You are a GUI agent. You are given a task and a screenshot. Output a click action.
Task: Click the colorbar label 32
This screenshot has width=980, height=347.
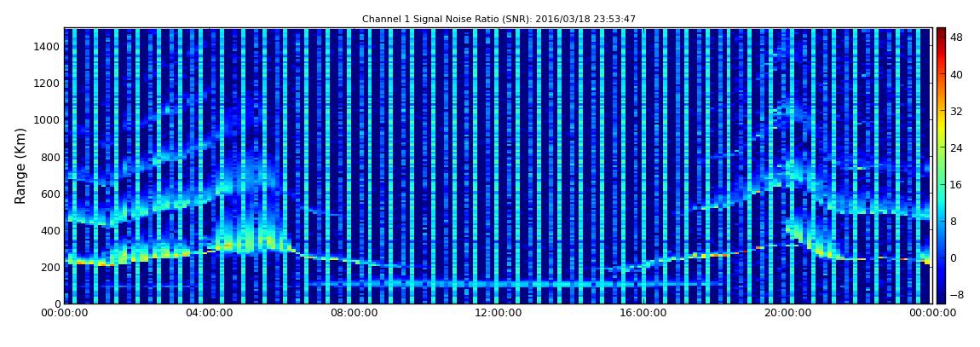point(956,112)
